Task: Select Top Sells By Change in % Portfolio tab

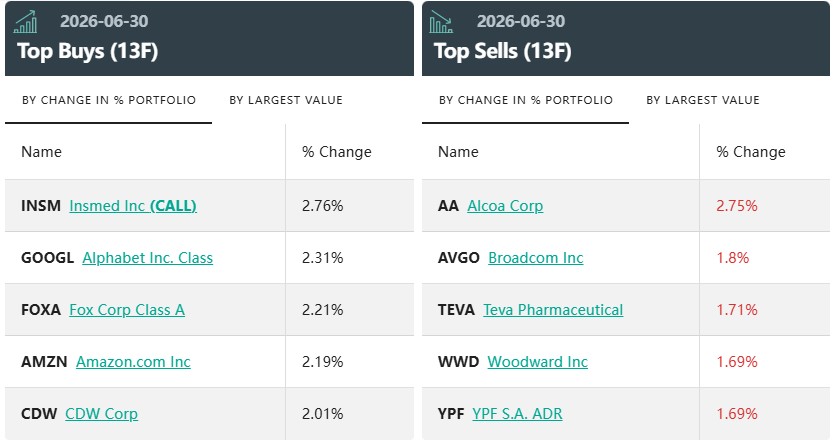Action: (x=526, y=100)
